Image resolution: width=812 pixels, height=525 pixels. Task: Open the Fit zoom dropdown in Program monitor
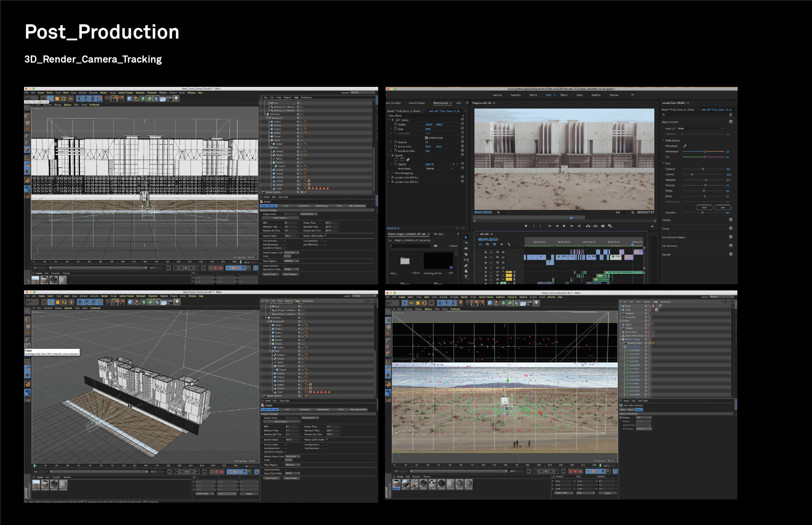503,212
